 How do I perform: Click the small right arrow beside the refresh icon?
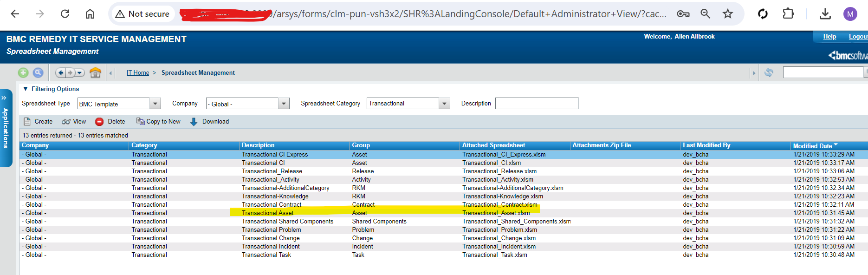click(x=754, y=73)
